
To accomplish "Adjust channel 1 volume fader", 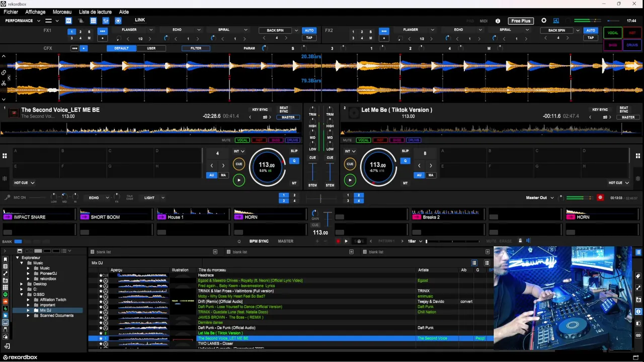I will 312,172.
